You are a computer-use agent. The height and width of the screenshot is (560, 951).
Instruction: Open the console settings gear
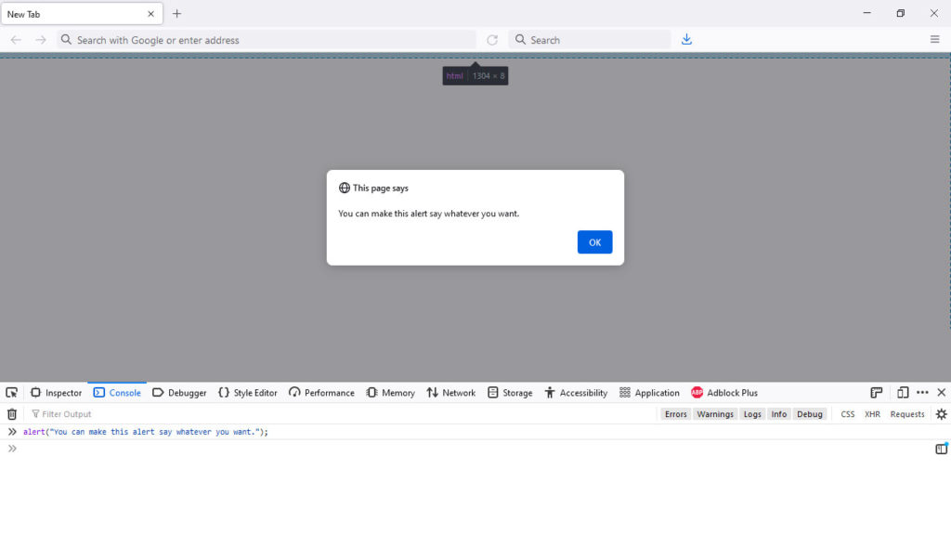click(x=941, y=414)
